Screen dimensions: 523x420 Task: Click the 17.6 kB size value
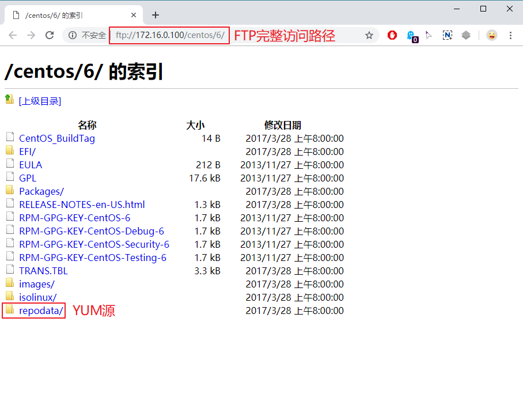tap(205, 178)
